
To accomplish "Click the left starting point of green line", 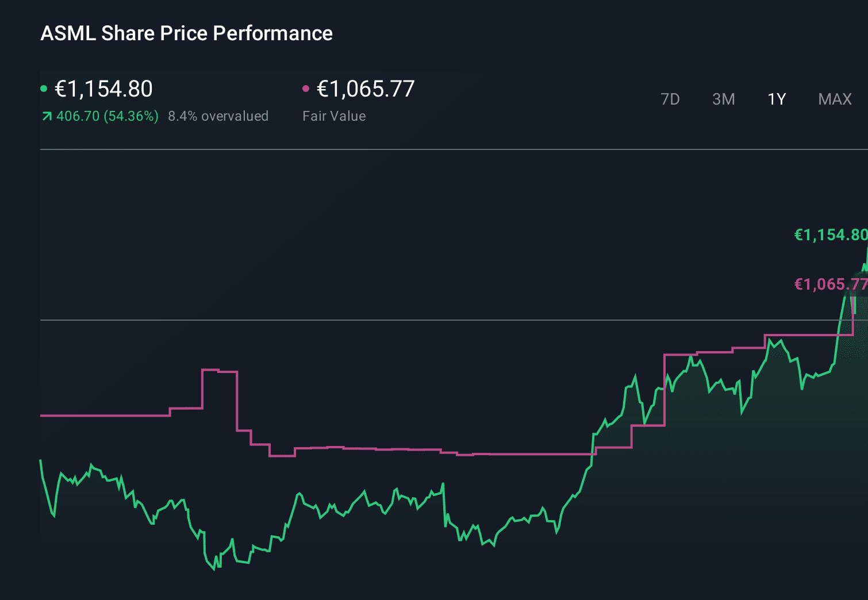I will coord(41,460).
